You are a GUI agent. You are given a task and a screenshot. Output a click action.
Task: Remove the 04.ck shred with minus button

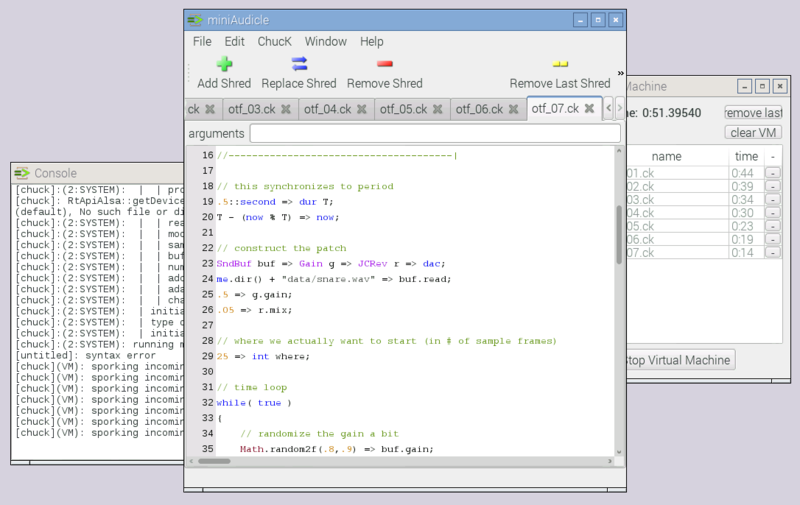[x=772, y=213]
